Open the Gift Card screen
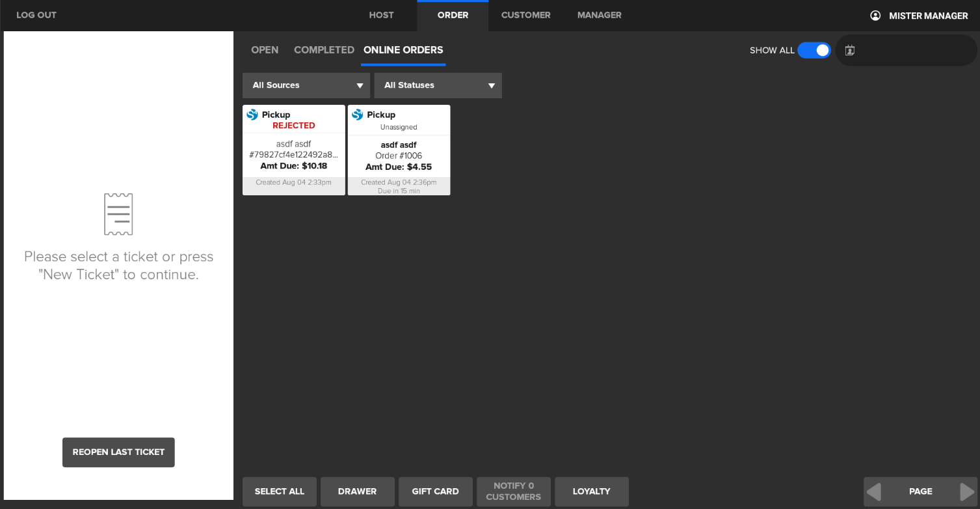This screenshot has width=980, height=509. 435,491
